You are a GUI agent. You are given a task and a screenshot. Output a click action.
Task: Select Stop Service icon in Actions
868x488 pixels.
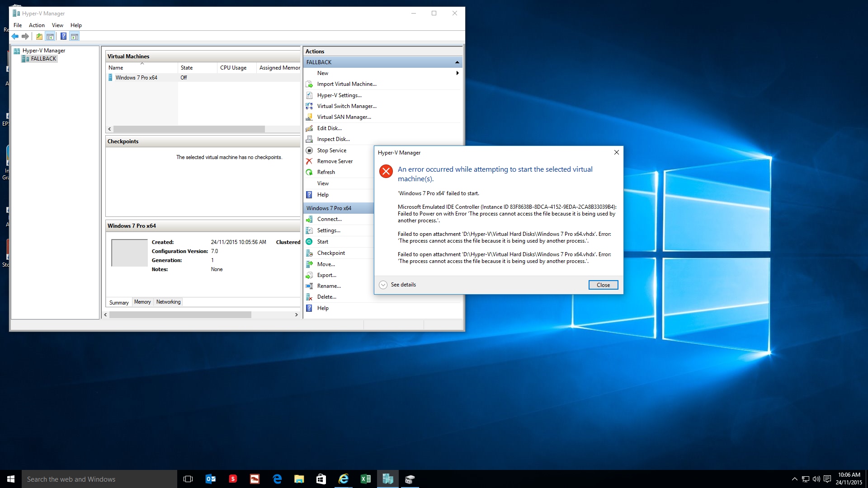coord(309,150)
